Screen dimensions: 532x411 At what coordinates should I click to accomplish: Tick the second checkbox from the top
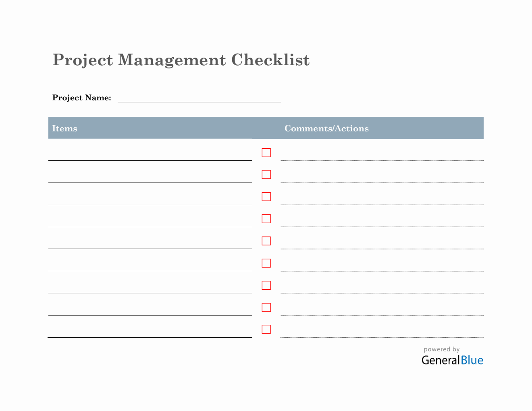click(x=266, y=174)
